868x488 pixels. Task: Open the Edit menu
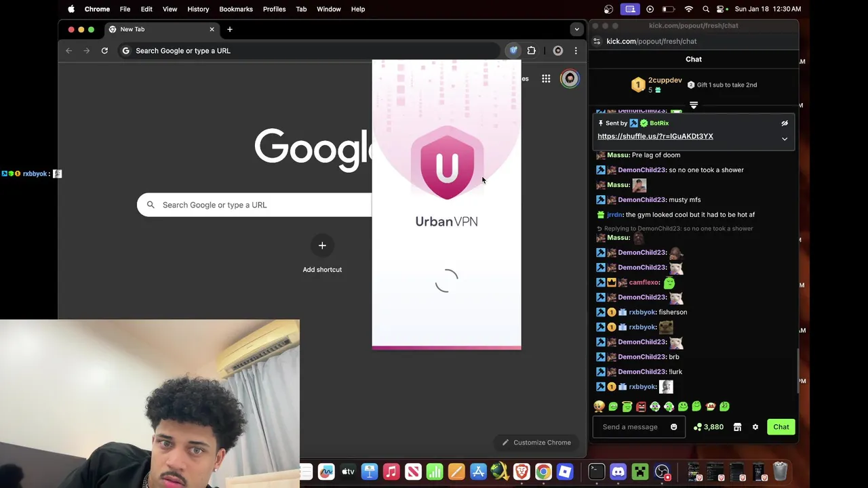146,9
